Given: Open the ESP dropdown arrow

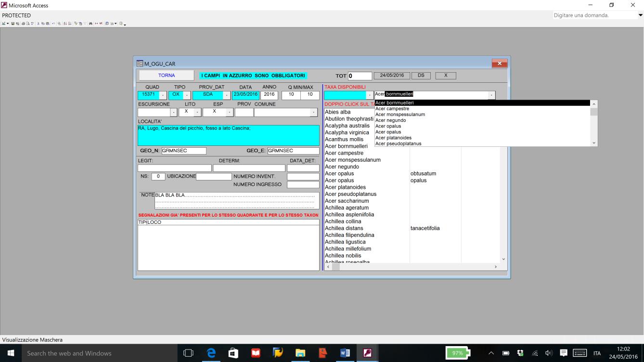Looking at the screenshot, I should click(x=230, y=113).
